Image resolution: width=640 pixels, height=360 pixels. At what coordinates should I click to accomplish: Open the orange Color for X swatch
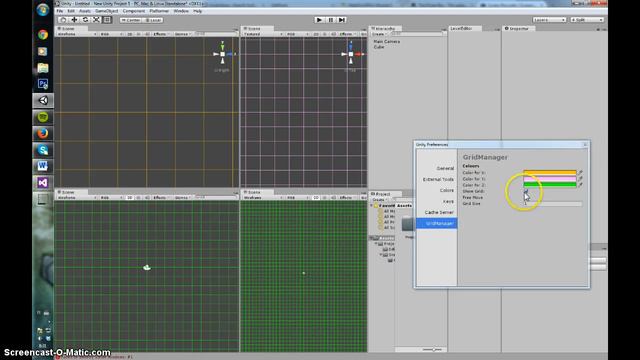[x=550, y=173]
